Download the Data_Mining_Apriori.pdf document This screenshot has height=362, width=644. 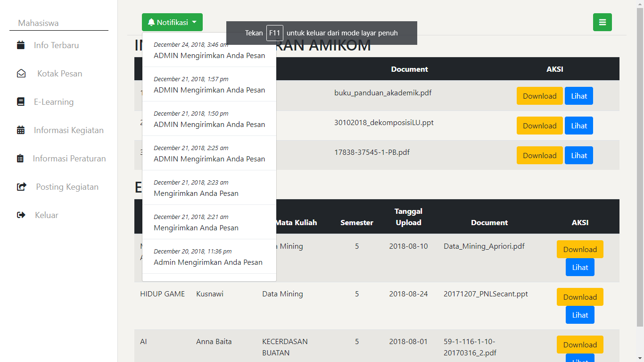[x=579, y=249]
